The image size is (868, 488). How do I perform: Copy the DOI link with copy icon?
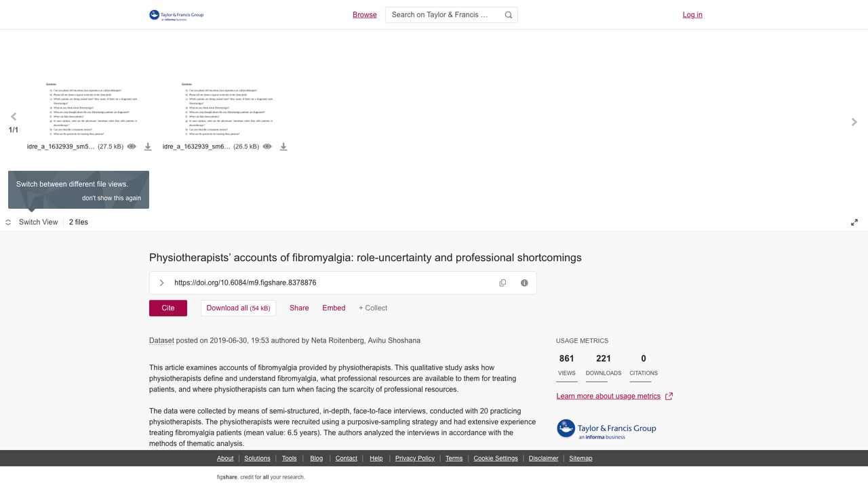(x=502, y=283)
